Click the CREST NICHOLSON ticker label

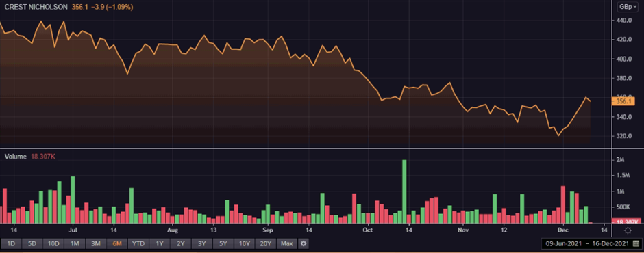(x=36, y=7)
